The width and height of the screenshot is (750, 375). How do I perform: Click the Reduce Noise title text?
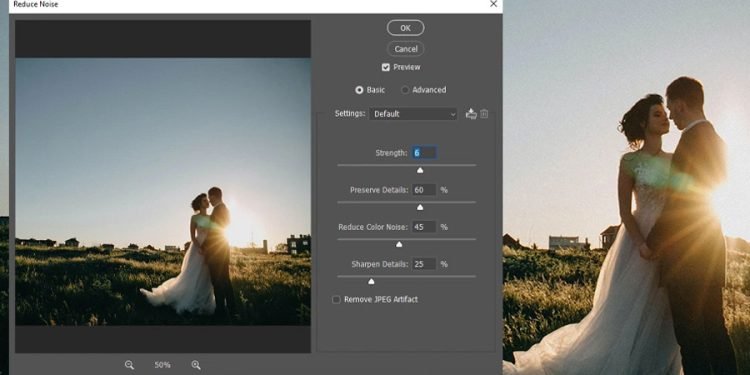(36, 4)
